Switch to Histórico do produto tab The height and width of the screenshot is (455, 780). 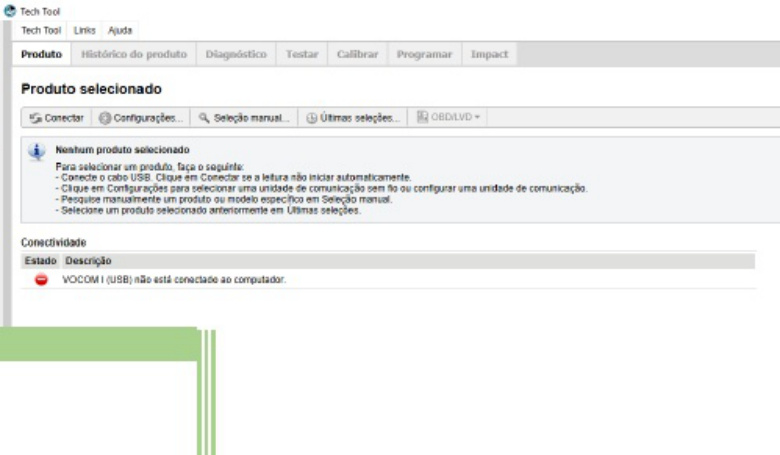point(134,54)
